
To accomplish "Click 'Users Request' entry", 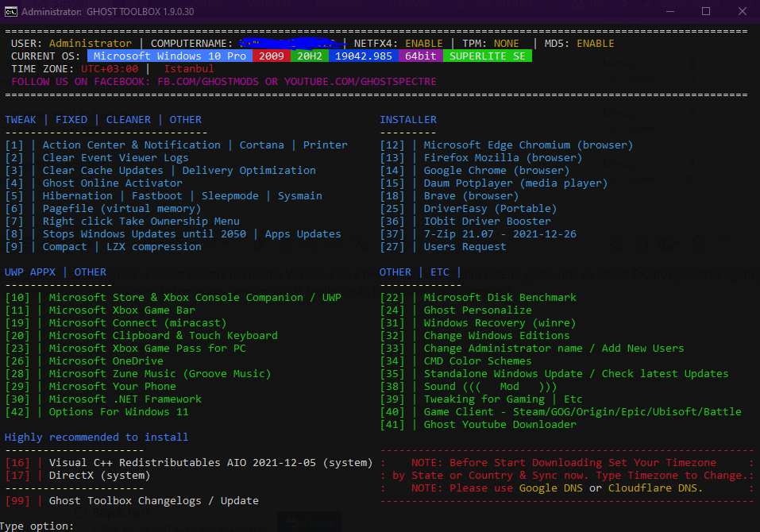I will tap(465, 247).
